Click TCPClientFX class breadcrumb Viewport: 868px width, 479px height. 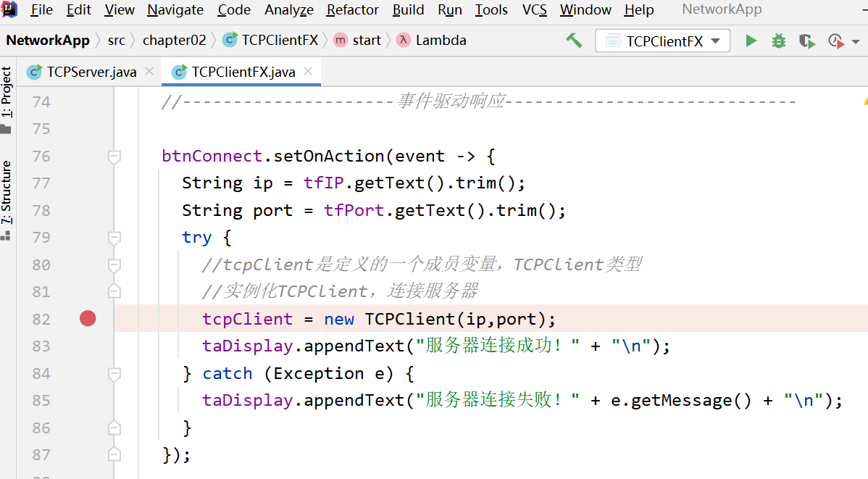tap(270, 41)
